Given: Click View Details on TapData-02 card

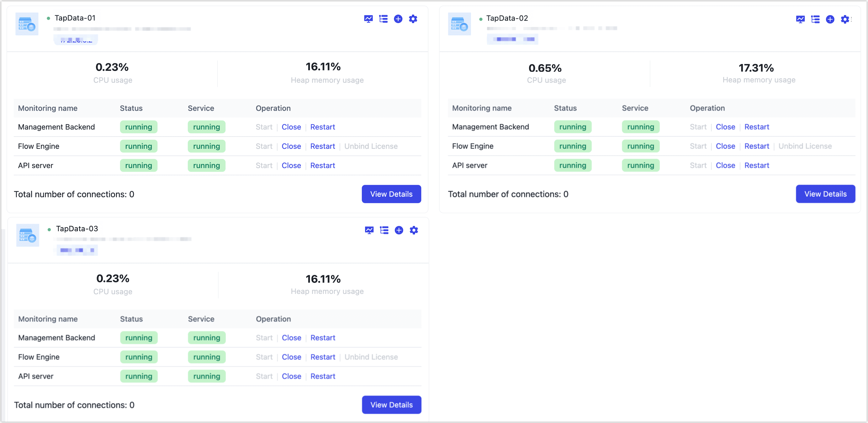Looking at the screenshot, I should pyautogui.click(x=825, y=194).
